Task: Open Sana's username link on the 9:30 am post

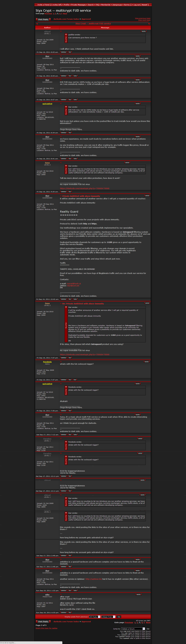Action: click(x=47, y=163)
